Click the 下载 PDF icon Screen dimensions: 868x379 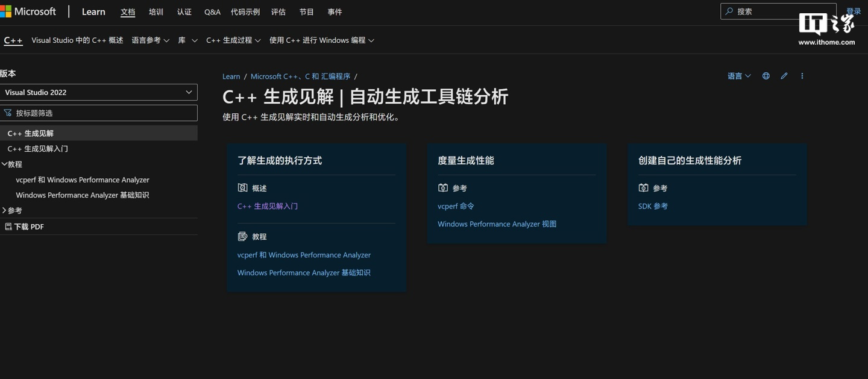pyautogui.click(x=8, y=227)
